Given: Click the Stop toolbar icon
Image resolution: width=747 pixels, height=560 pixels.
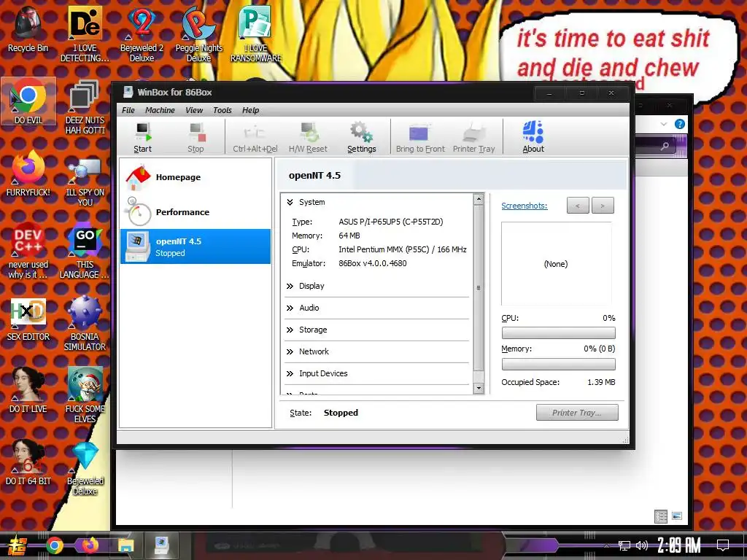Looking at the screenshot, I should [x=196, y=137].
